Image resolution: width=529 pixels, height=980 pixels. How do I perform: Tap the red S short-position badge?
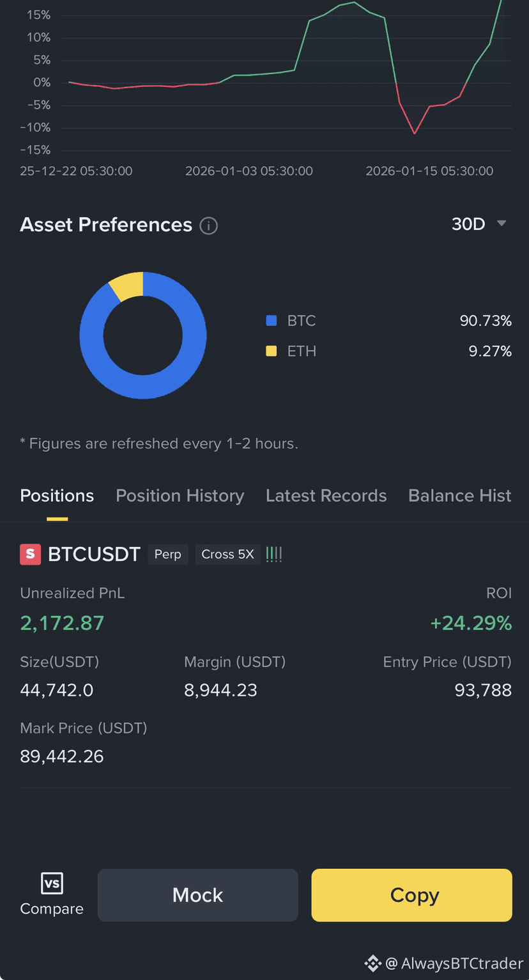click(x=31, y=555)
